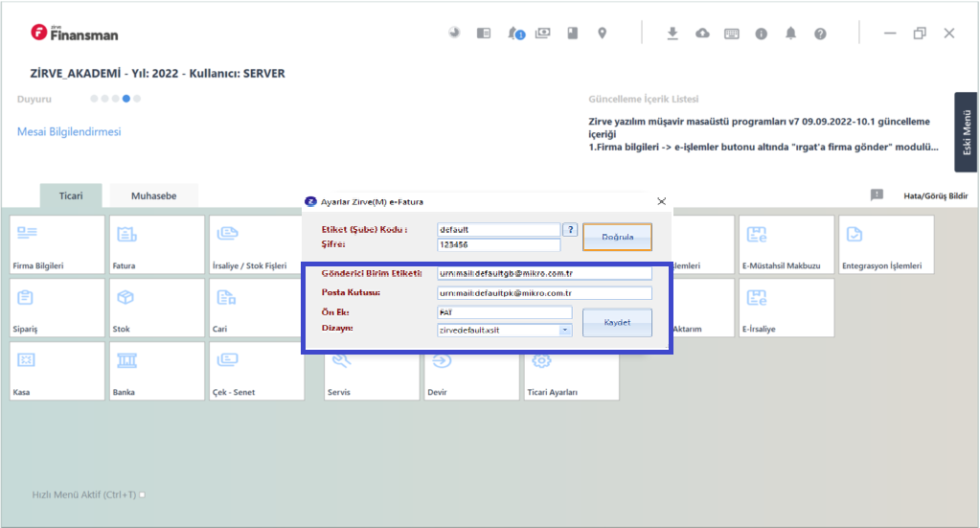Click the Doğrula button
This screenshot has width=980, height=528.
pyautogui.click(x=618, y=237)
